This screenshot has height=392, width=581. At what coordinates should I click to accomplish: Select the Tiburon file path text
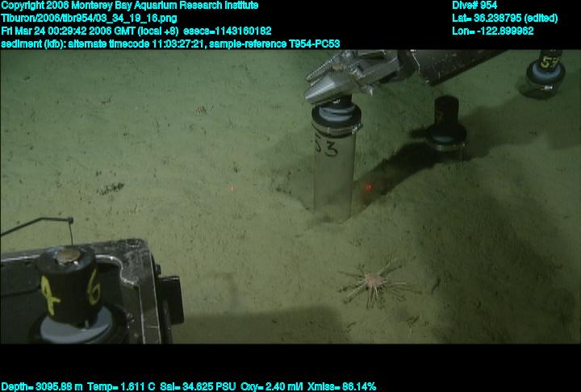(89, 19)
